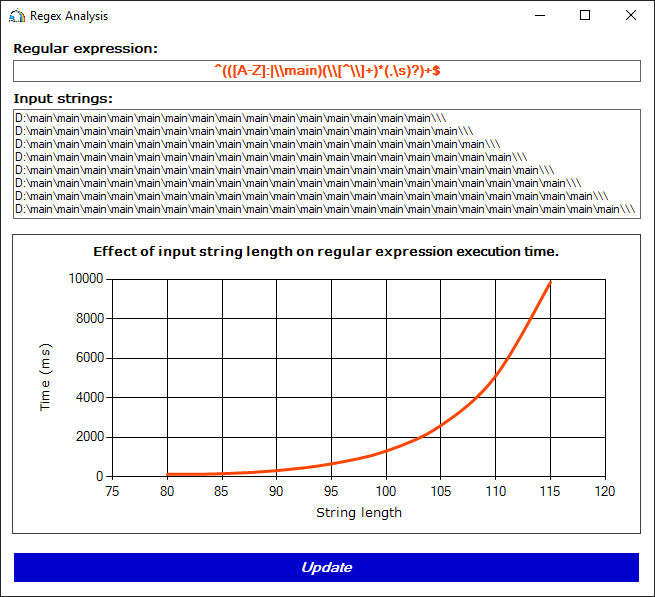Maximize the Regex Analysis window
655x597 pixels.
[585, 16]
